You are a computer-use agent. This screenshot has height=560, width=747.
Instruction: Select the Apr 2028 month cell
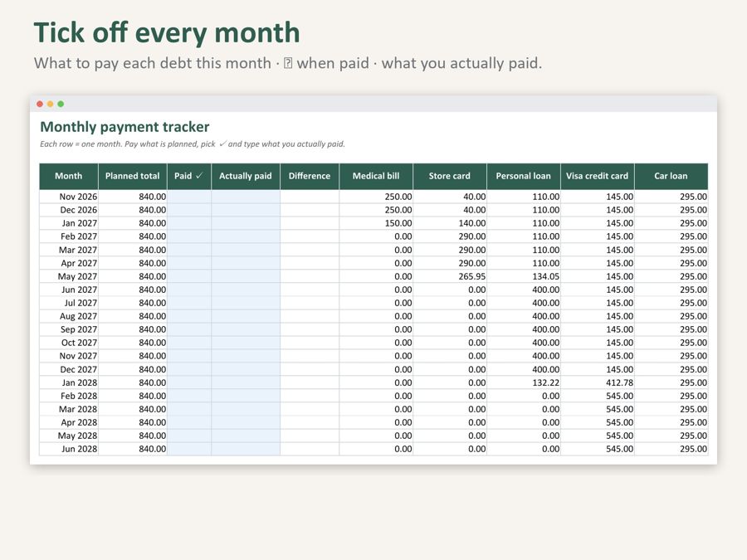pyautogui.click(x=69, y=422)
